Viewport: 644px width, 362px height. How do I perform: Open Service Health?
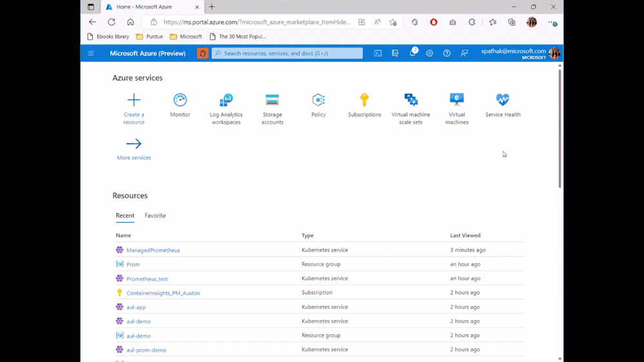coord(503,100)
